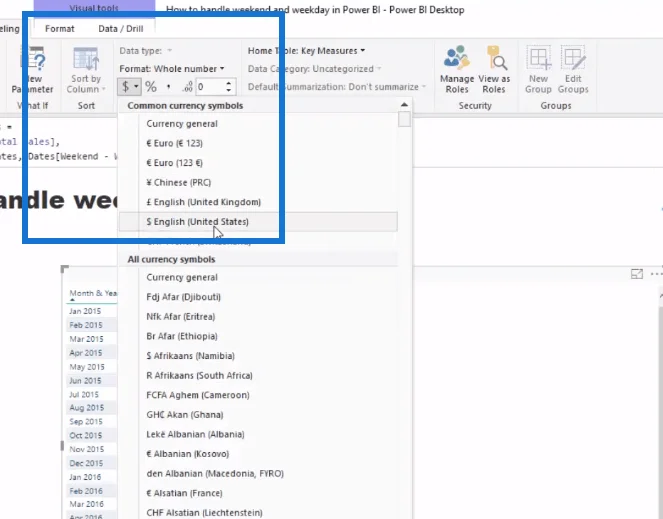The image size is (663, 519).
Task: Toggle focus mode on the table visual
Action: point(637,274)
